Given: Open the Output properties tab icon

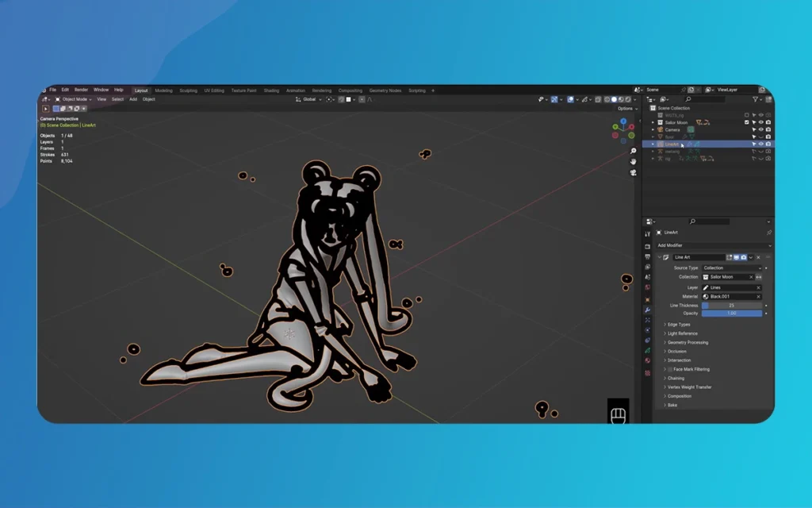Looking at the screenshot, I should click(x=647, y=256).
